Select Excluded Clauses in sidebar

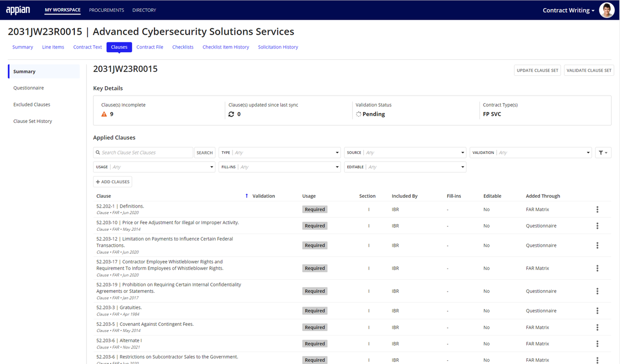[32, 105]
